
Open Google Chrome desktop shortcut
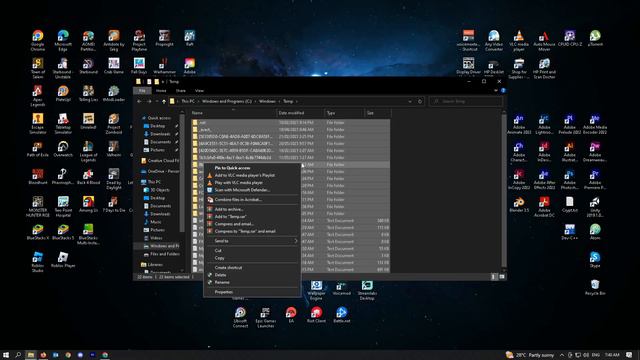38,40
